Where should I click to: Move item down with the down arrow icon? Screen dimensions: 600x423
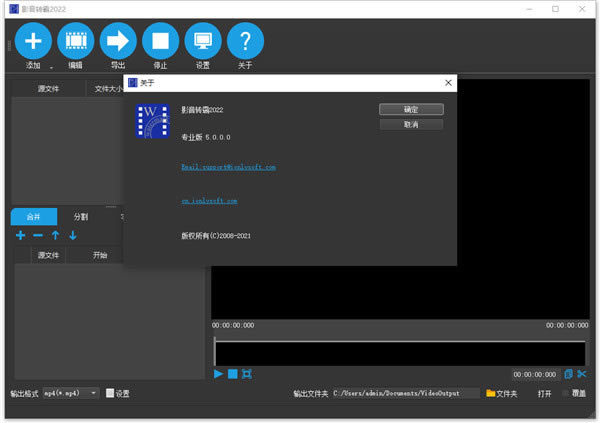pyautogui.click(x=72, y=235)
